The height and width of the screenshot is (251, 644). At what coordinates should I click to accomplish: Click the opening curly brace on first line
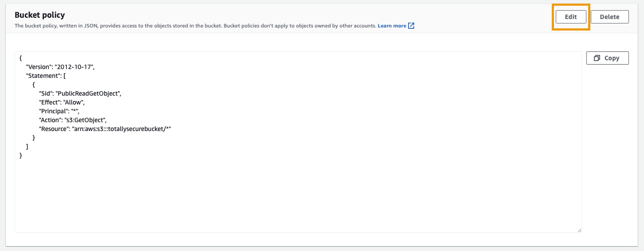(21, 58)
